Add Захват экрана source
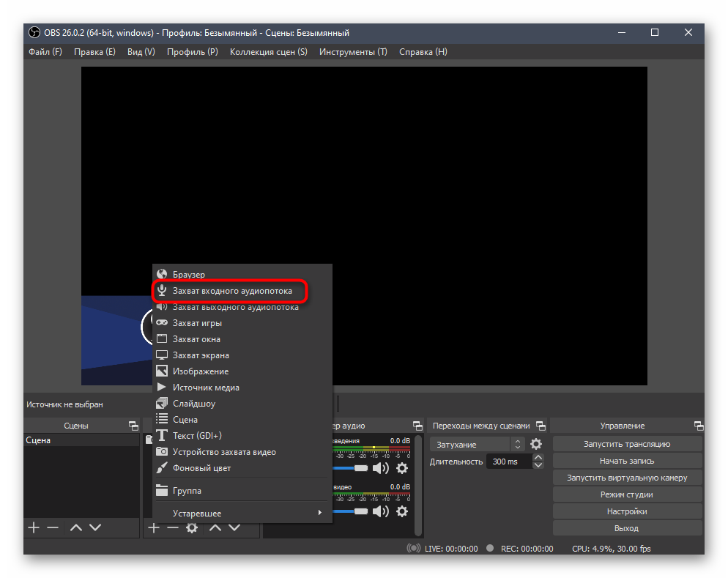This screenshot has height=578, width=728. pos(242,355)
